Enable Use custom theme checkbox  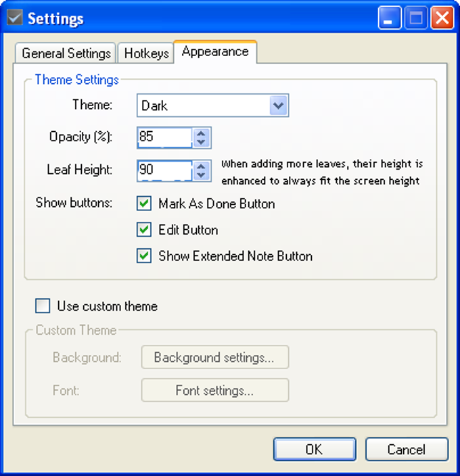tap(43, 306)
